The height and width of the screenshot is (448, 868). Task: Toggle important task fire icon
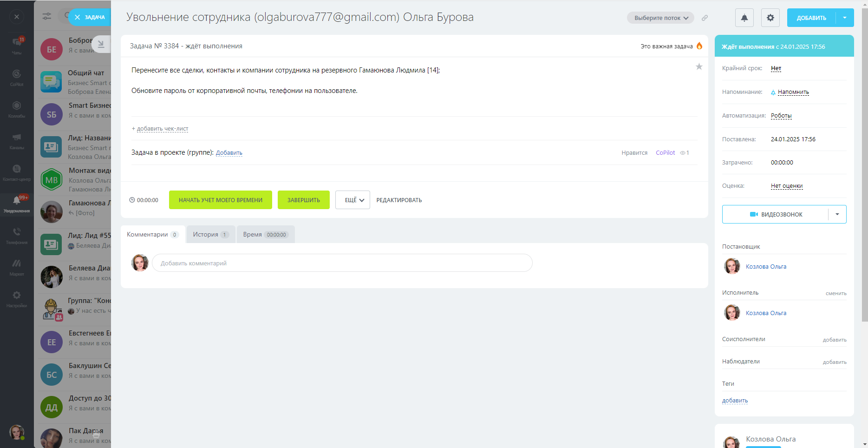699,46
